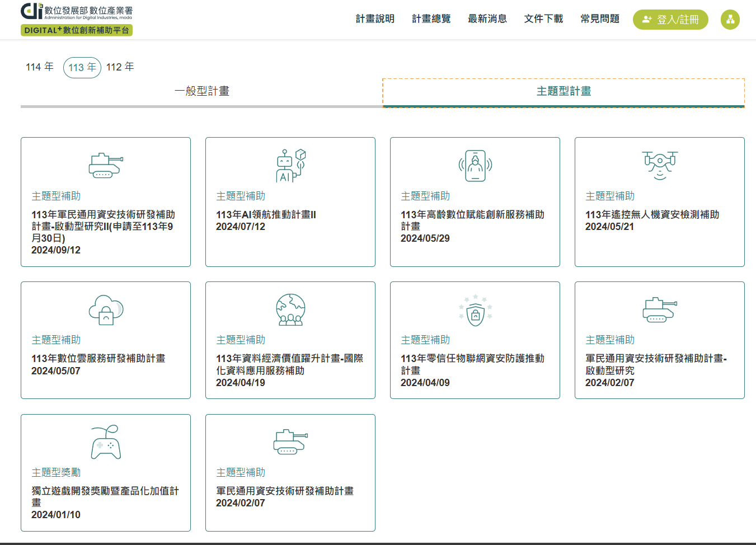Select the 主題型計畫 tab
756x545 pixels.
pos(564,91)
